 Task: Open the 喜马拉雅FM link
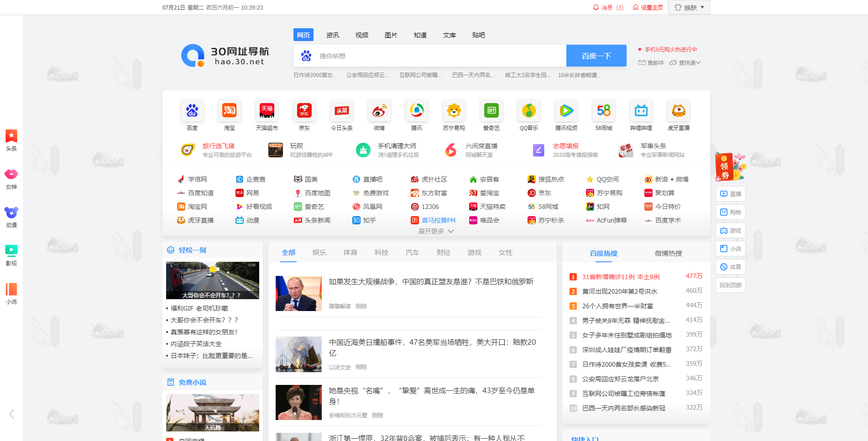[x=438, y=220]
